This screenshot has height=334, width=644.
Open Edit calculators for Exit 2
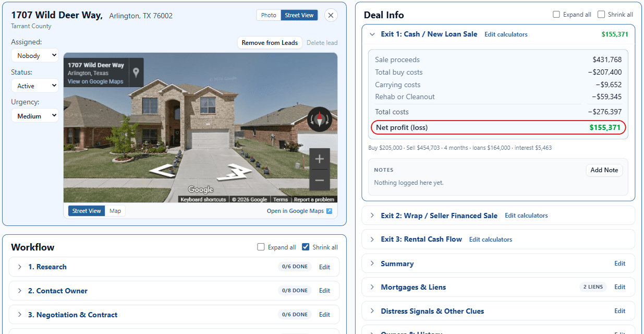pyautogui.click(x=526, y=216)
